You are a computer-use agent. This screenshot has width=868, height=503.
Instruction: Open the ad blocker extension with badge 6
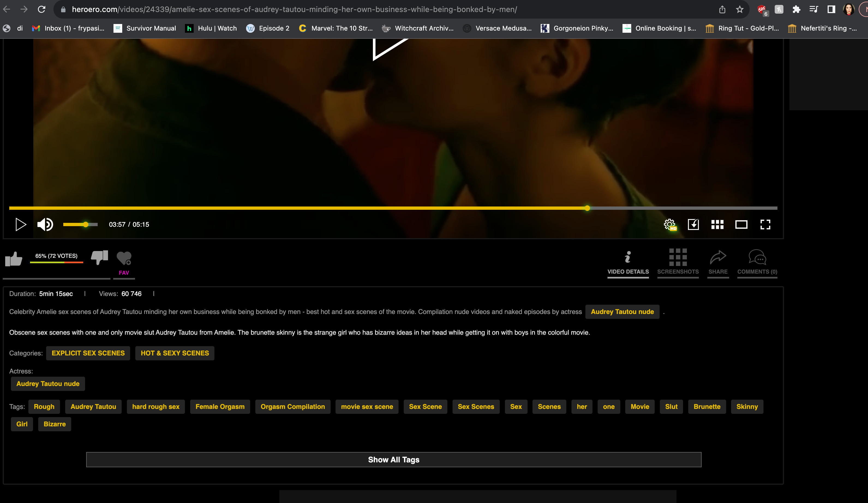[x=762, y=10]
